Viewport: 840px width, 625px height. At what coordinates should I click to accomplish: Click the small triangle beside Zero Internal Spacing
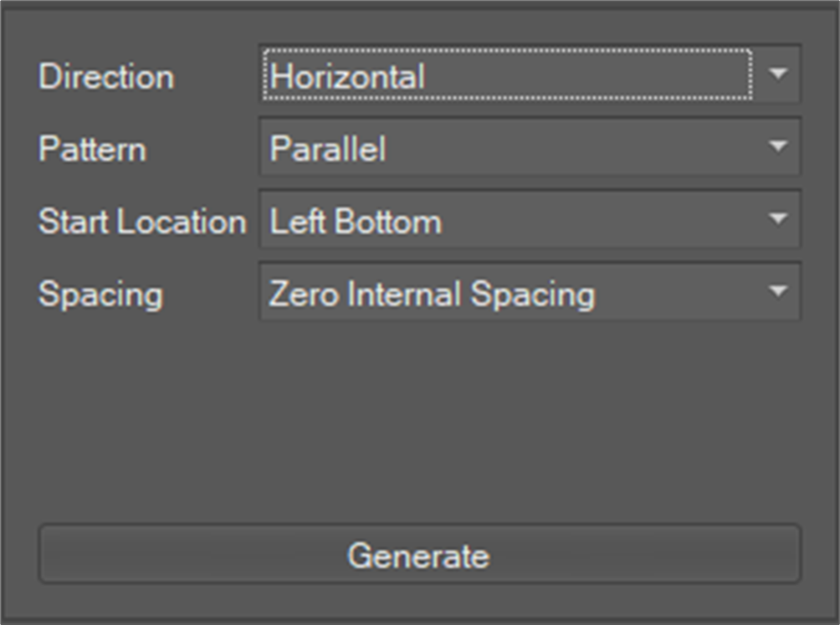click(x=778, y=292)
